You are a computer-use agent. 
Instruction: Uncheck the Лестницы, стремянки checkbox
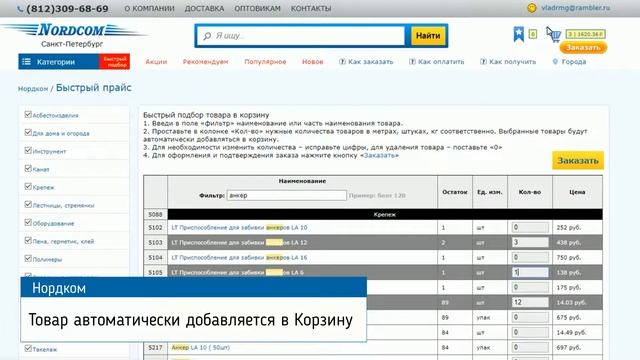tap(28, 204)
